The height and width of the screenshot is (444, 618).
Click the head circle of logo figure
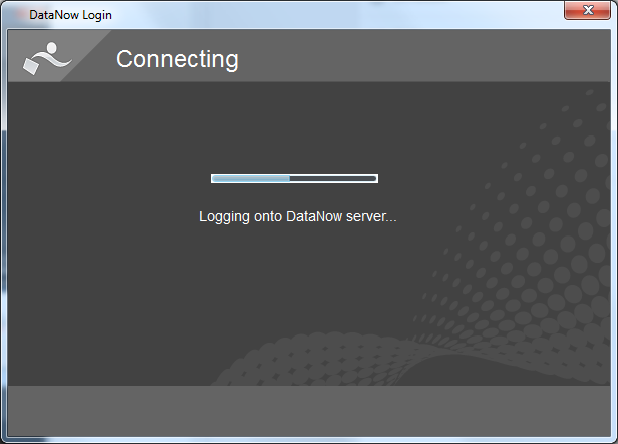tap(52, 47)
